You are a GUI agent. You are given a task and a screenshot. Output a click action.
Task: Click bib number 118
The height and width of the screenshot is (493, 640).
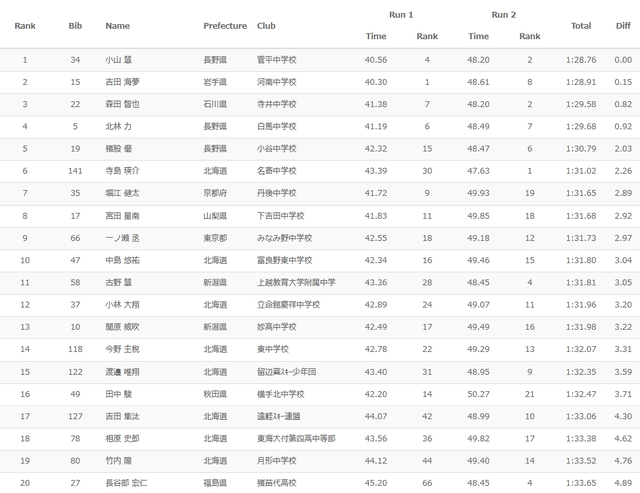tap(75, 349)
